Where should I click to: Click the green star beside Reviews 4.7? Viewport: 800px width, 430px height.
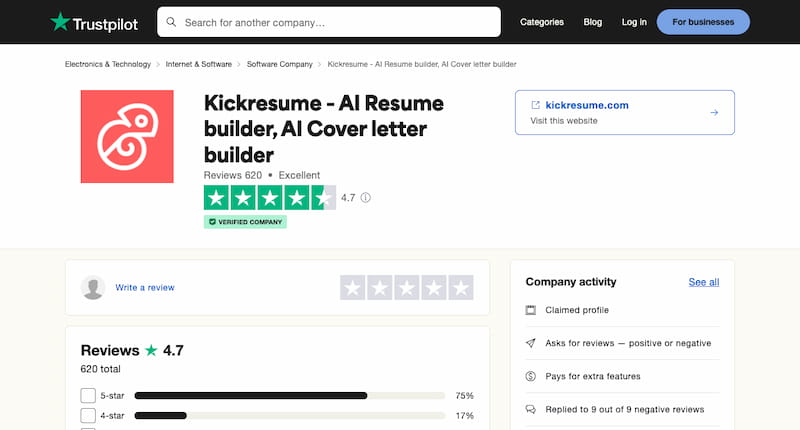tap(151, 350)
